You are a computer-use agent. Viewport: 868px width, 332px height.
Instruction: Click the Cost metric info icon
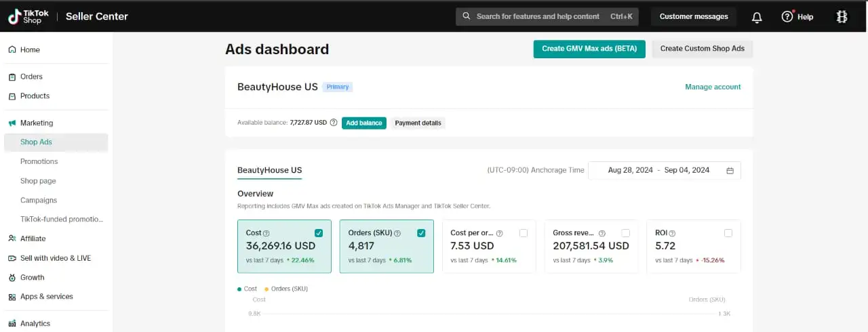pyautogui.click(x=267, y=233)
